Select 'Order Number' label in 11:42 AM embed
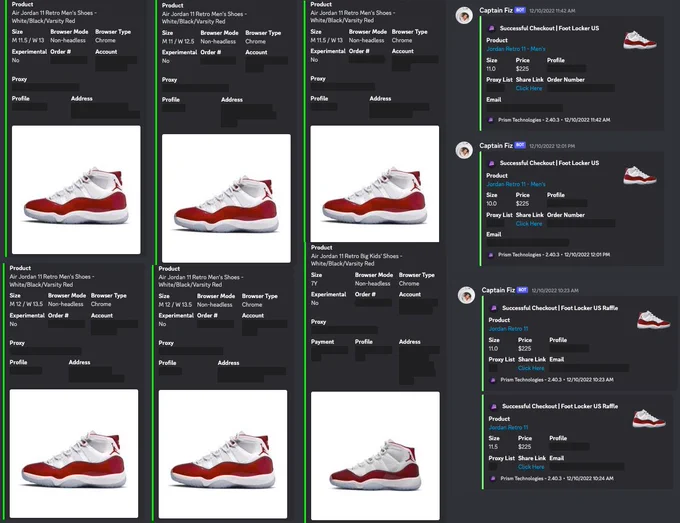 566,80
